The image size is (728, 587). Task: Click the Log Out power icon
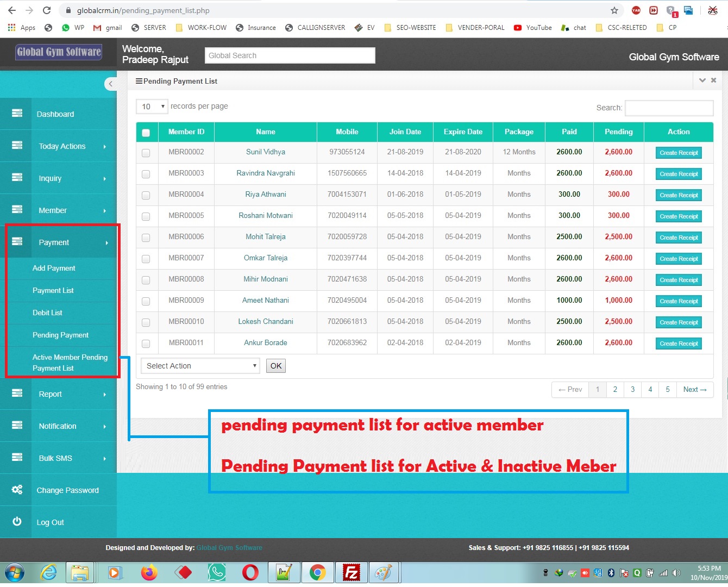coord(16,522)
